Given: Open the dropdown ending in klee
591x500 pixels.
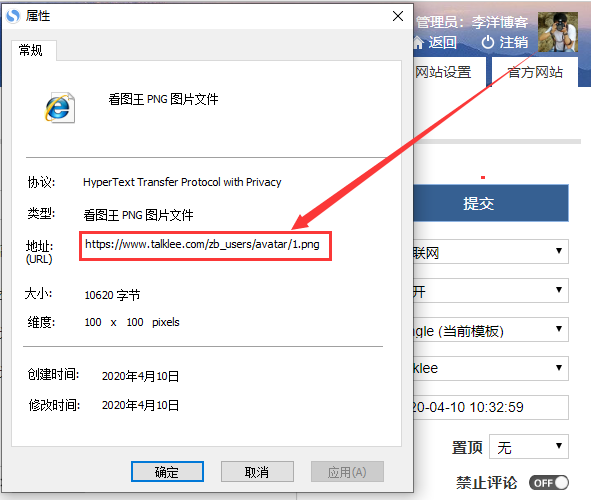Looking at the screenshot, I should click(x=491, y=369).
